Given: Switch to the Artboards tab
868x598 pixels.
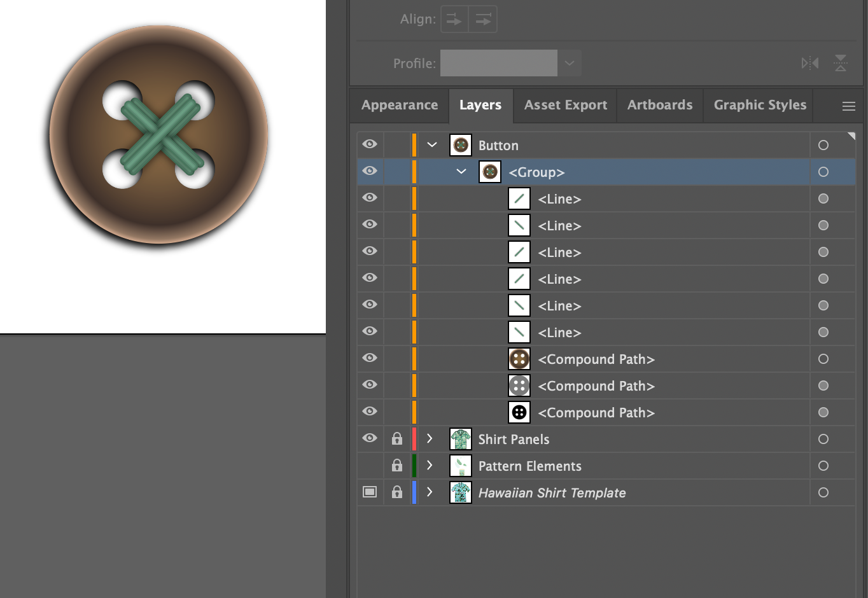Looking at the screenshot, I should tap(660, 105).
